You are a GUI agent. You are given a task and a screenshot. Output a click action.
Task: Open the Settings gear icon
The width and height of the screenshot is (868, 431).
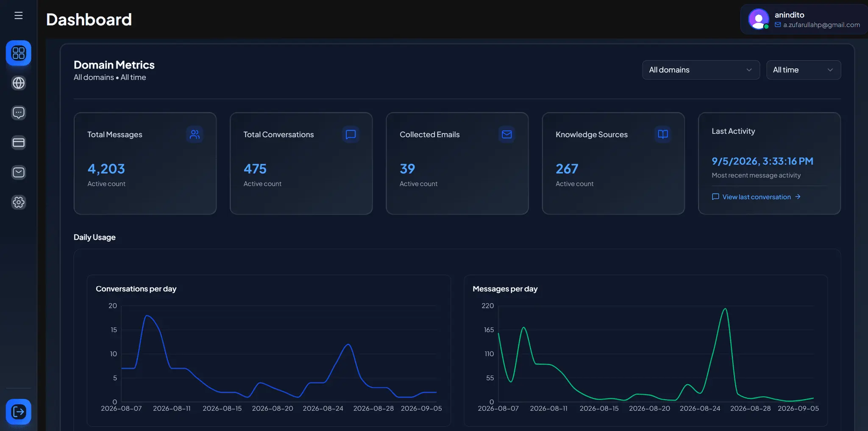pos(18,202)
